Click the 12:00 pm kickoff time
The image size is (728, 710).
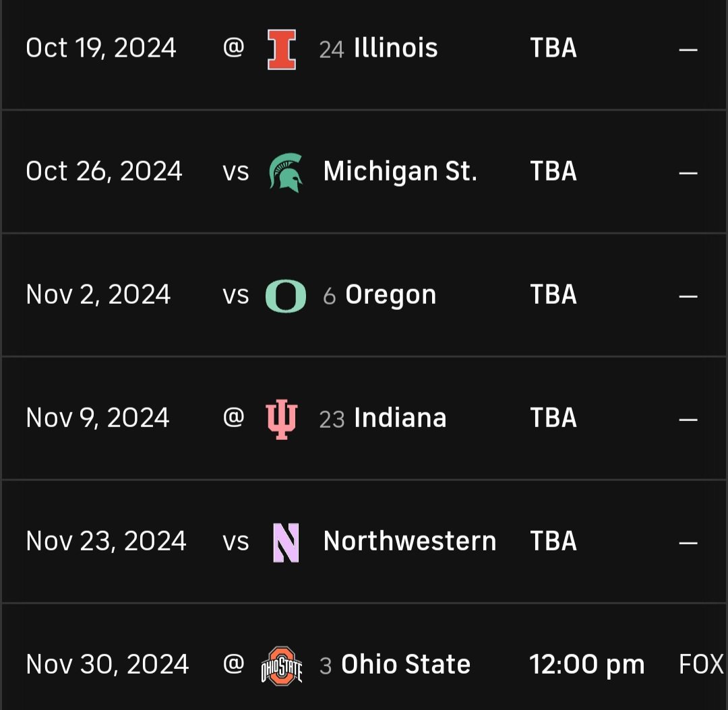click(x=587, y=665)
